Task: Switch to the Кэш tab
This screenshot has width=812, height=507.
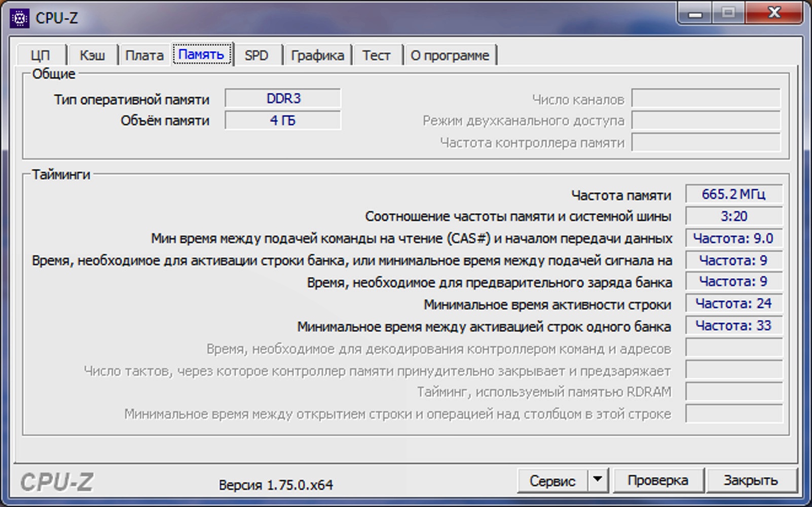Action: (92, 55)
